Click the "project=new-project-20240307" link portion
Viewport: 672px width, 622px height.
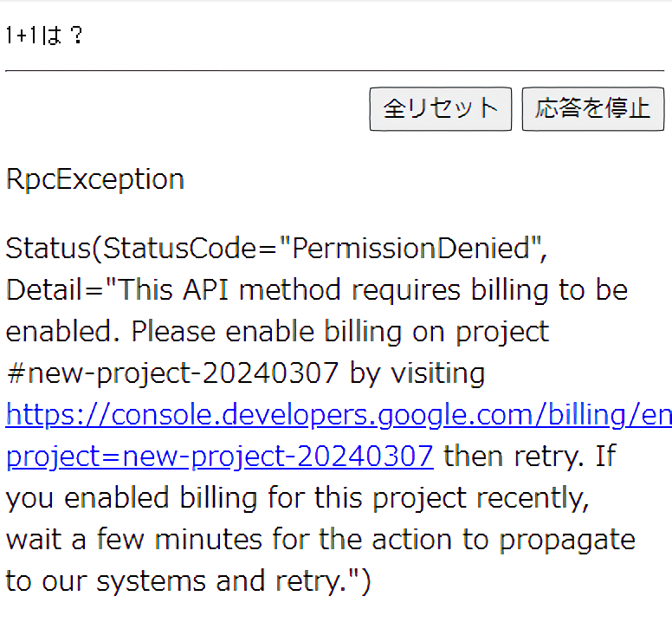(x=219, y=456)
